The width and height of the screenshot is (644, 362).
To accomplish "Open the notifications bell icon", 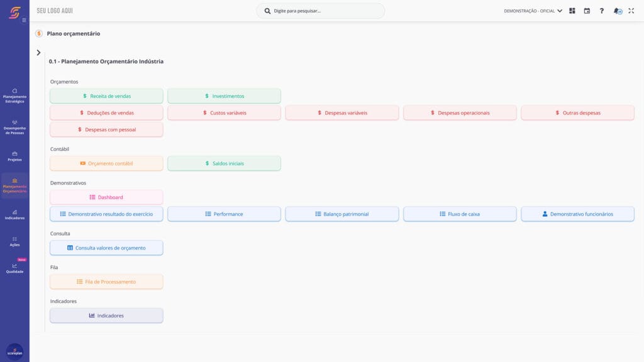I will [618, 11].
